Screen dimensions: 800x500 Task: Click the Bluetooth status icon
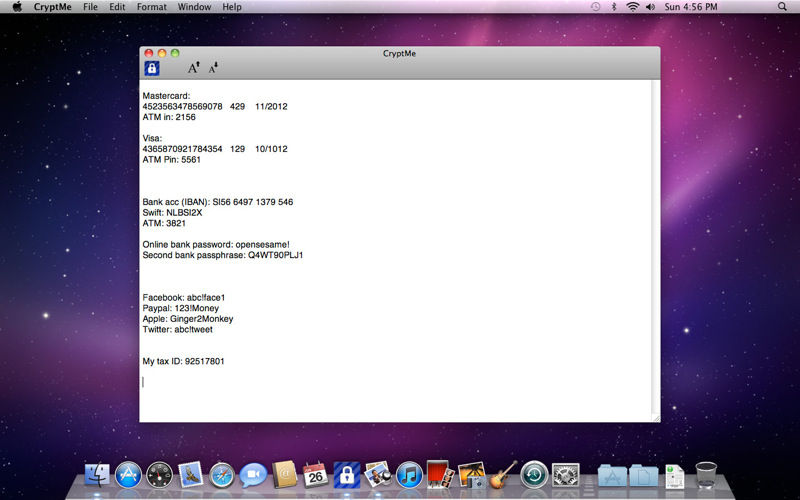[x=614, y=7]
